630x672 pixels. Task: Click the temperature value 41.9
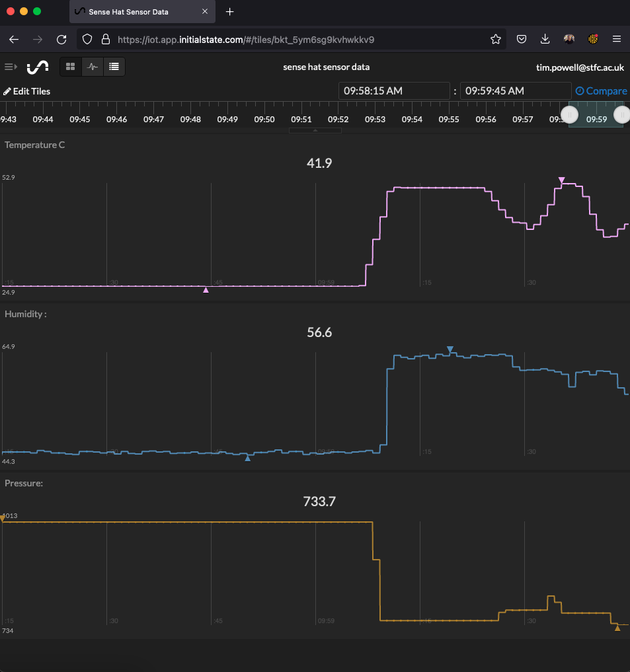coord(319,163)
